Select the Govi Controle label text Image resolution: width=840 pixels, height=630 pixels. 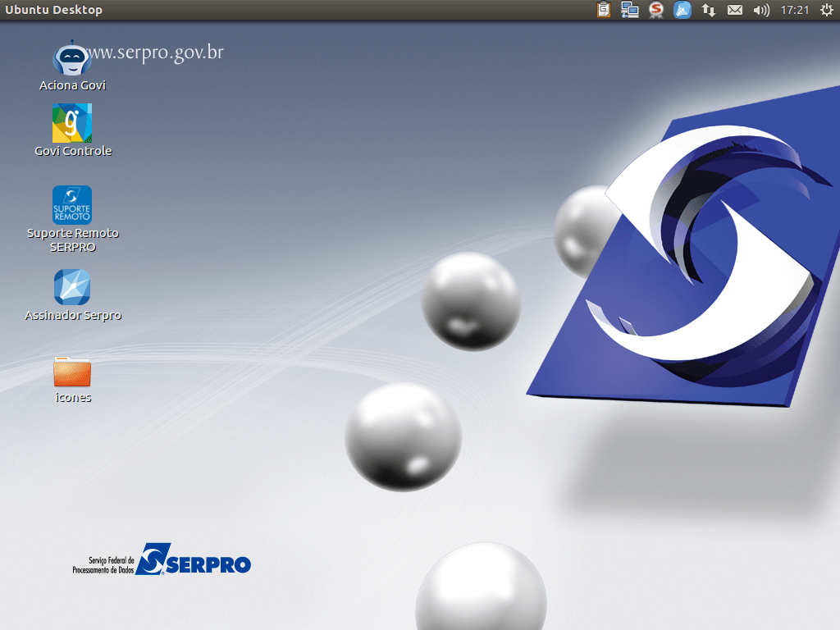pyautogui.click(x=73, y=151)
